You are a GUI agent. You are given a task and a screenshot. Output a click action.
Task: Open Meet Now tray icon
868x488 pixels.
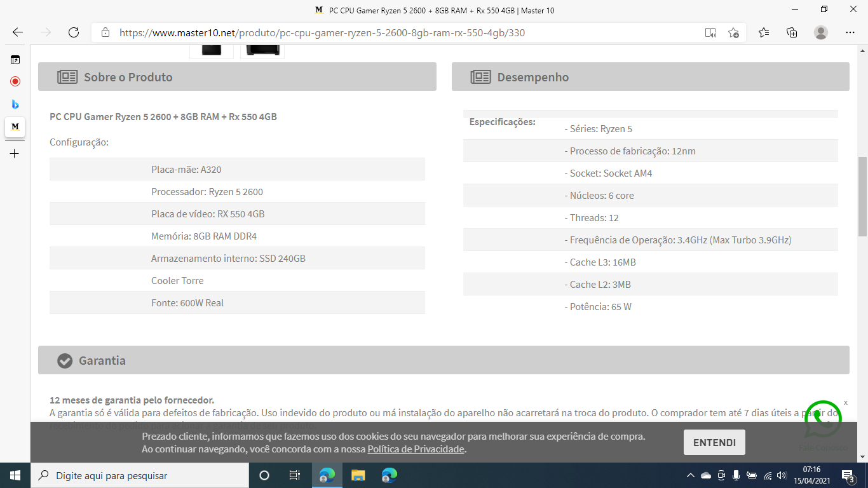point(721,475)
